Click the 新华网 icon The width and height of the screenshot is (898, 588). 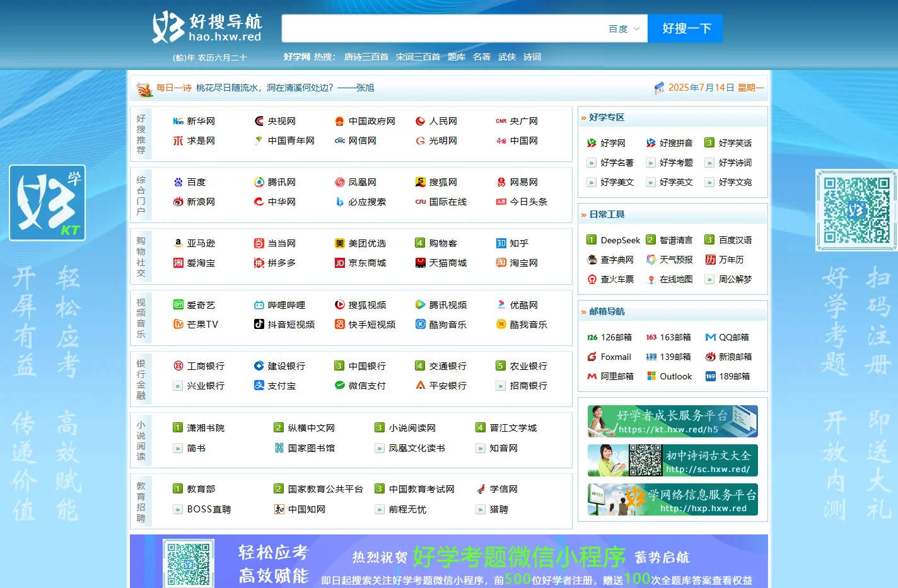[x=178, y=121]
